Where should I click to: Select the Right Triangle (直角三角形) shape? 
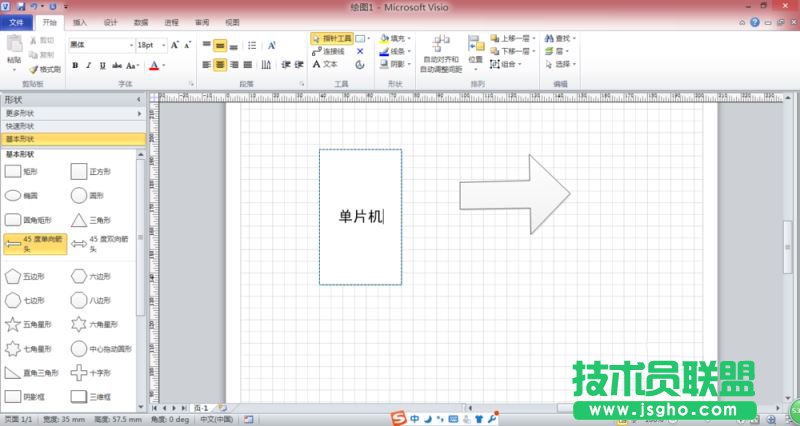pyautogui.click(x=32, y=372)
